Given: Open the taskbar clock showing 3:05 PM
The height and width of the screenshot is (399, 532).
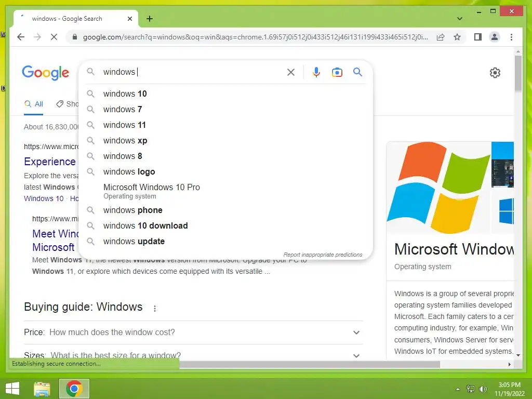Looking at the screenshot, I should point(509,389).
